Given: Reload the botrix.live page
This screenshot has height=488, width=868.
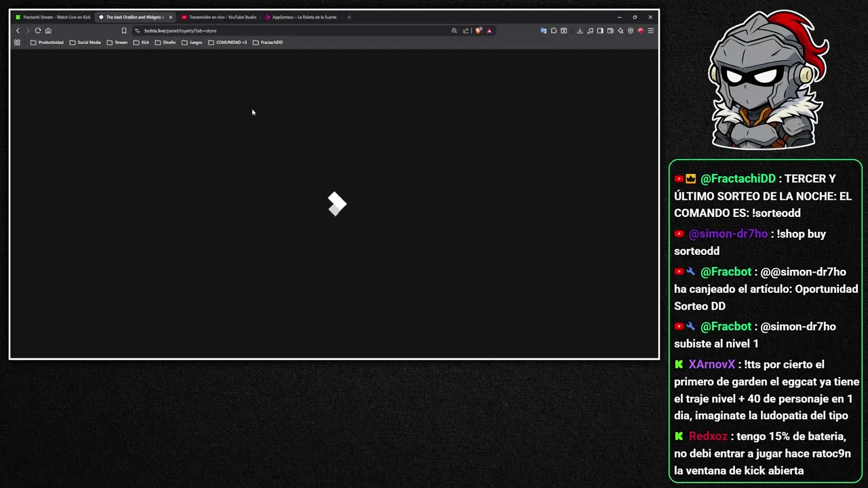Looking at the screenshot, I should point(38,30).
